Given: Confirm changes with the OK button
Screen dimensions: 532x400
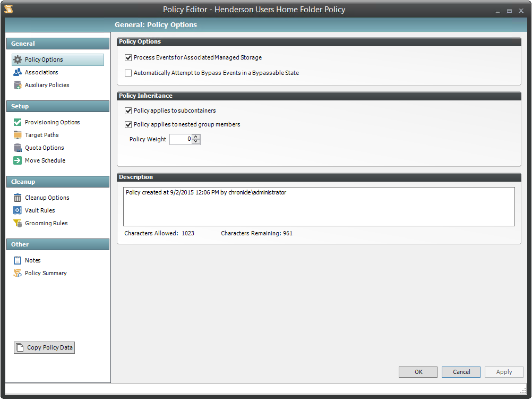Looking at the screenshot, I should [x=418, y=372].
